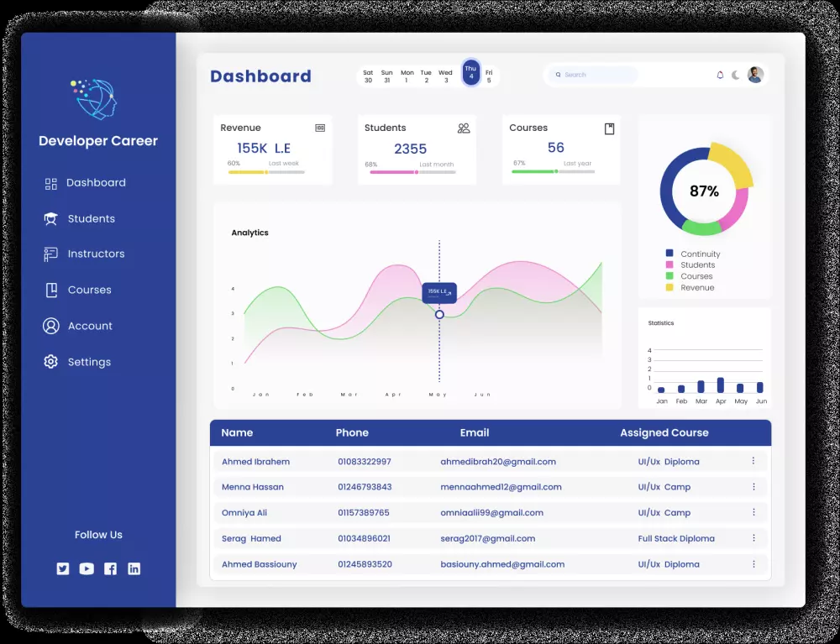The image size is (840, 644).
Task: Click the notification bell icon
Action: (720, 75)
